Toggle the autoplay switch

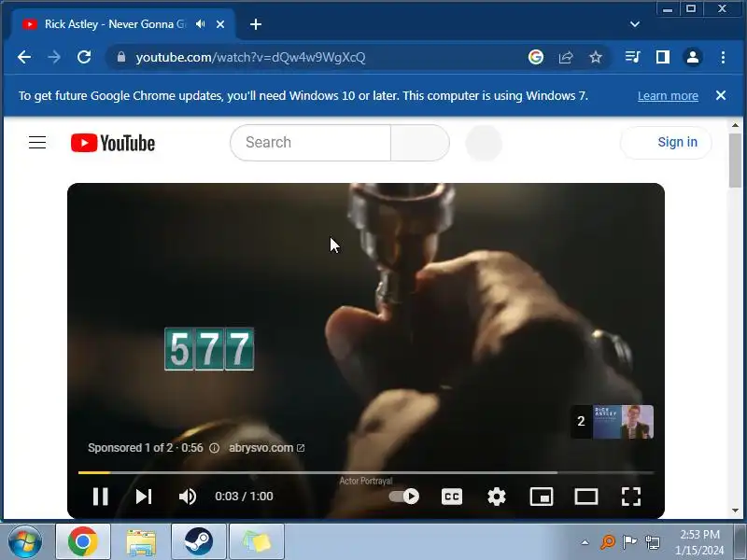click(x=403, y=497)
